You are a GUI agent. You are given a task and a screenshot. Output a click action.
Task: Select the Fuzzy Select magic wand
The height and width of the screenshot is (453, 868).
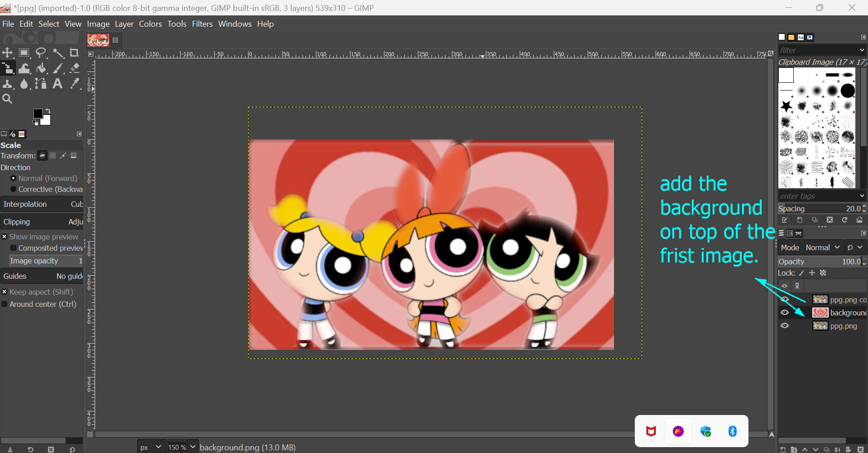tap(58, 53)
